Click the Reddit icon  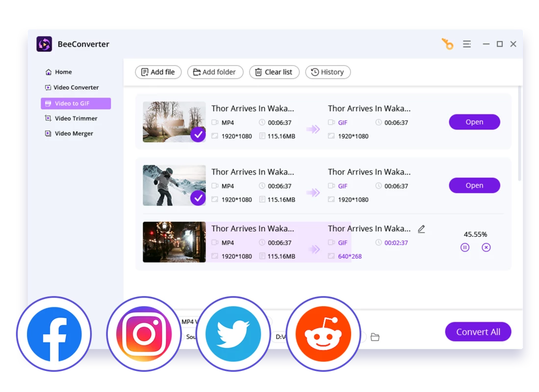click(x=324, y=334)
